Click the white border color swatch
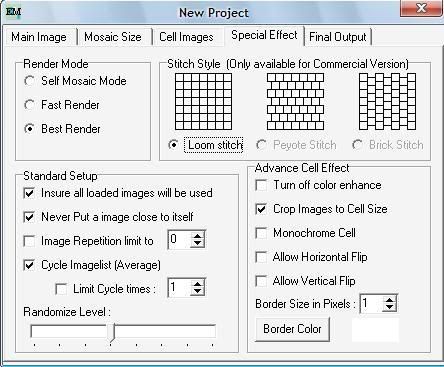The image size is (444, 367). pos(375,329)
